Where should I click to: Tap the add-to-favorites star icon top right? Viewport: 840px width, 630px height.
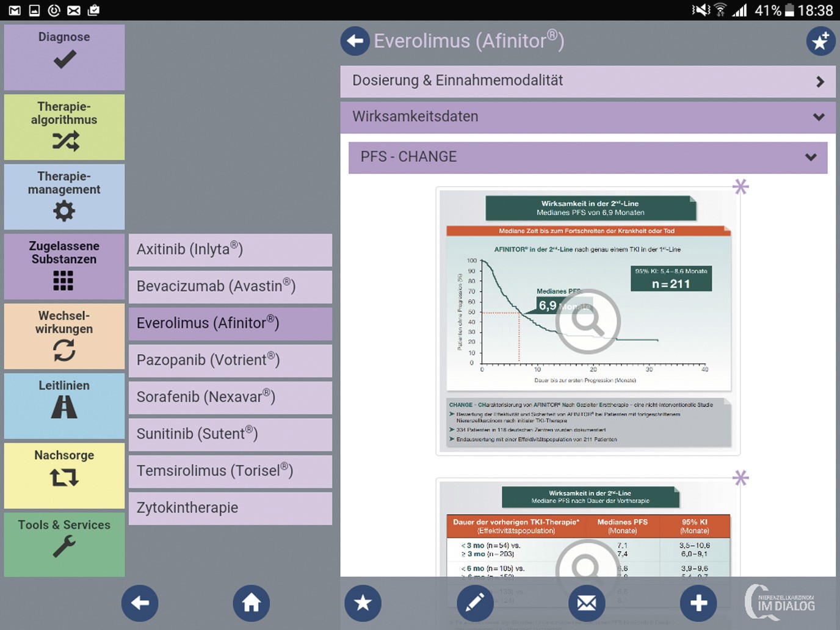tap(820, 41)
